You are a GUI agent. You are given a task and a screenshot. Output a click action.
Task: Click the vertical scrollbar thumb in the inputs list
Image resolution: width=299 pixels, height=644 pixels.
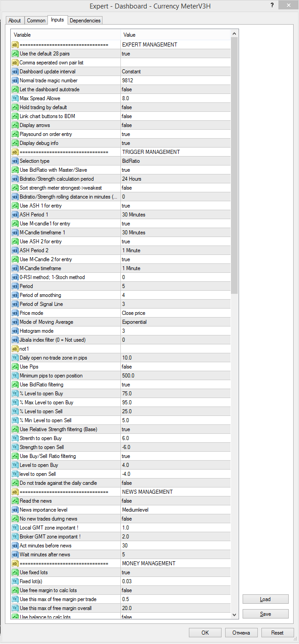[x=234, y=165]
